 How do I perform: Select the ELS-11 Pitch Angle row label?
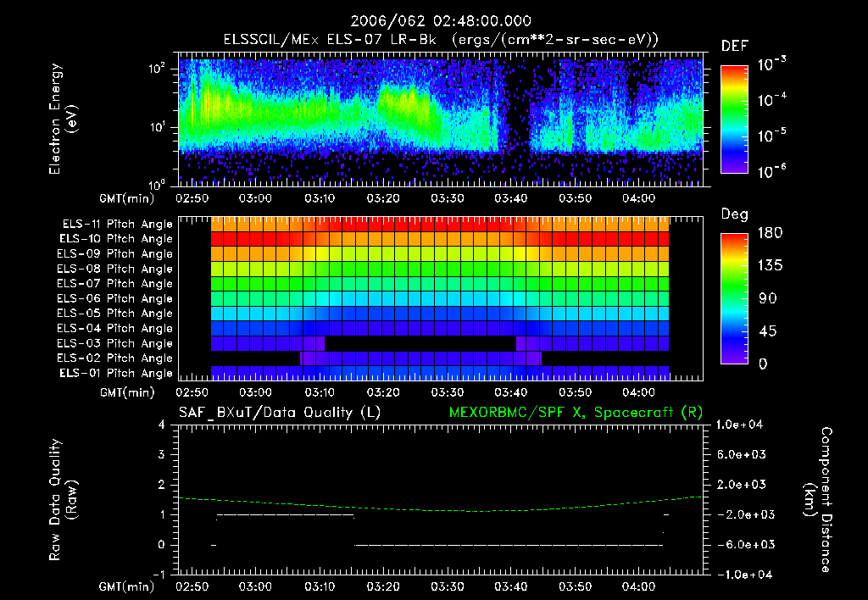[117, 225]
